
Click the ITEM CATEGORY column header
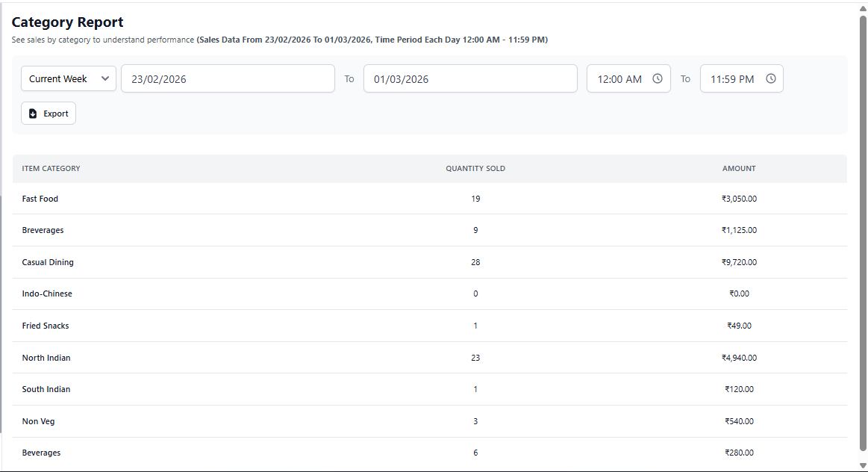click(51, 168)
